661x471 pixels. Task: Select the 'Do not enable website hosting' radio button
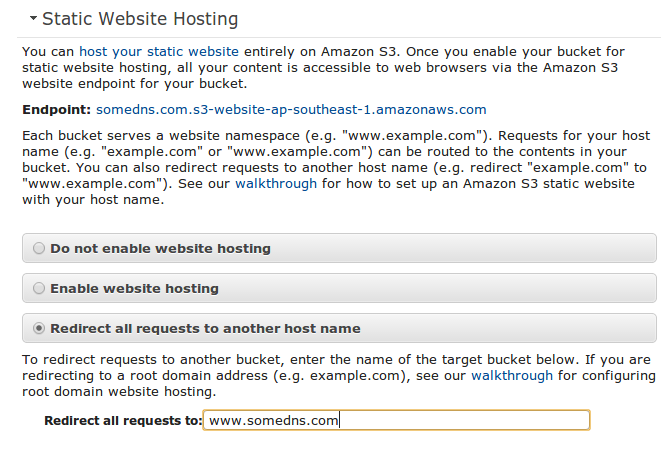point(39,248)
